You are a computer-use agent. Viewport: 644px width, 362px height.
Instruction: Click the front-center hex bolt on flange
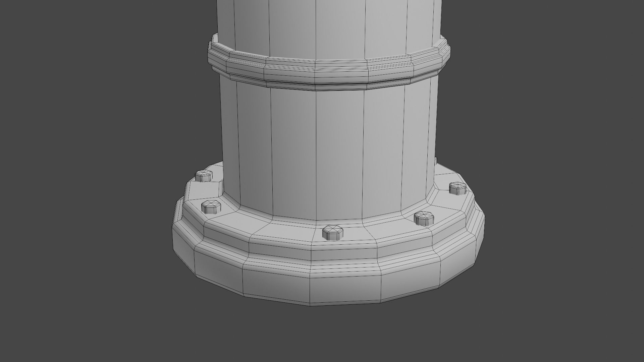pos(333,233)
